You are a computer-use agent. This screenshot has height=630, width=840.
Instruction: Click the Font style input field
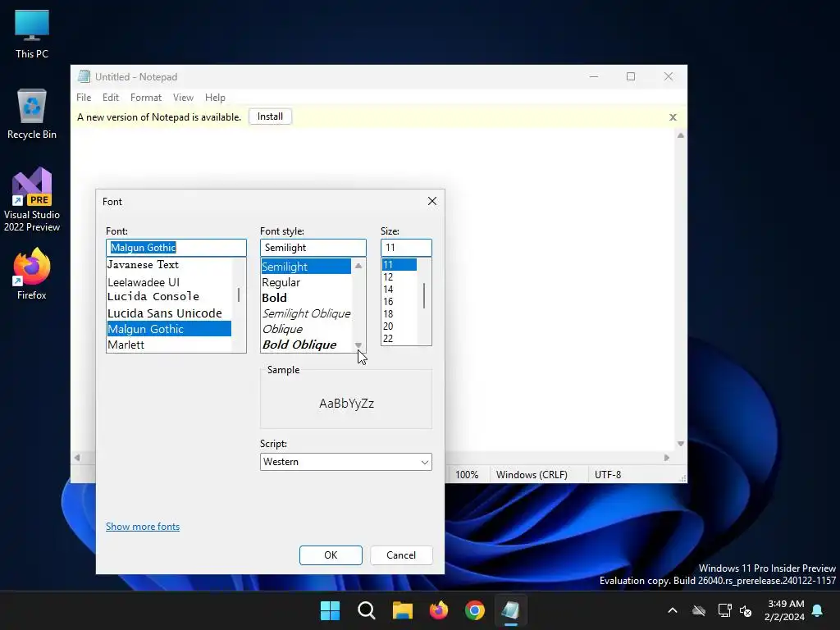click(x=313, y=248)
